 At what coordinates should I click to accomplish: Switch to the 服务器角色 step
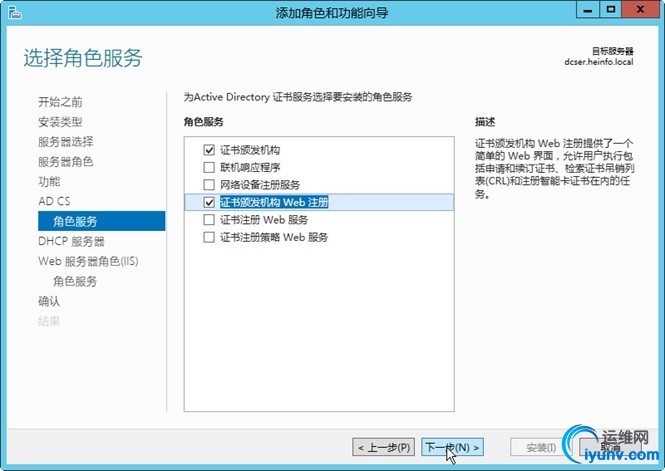(x=66, y=162)
